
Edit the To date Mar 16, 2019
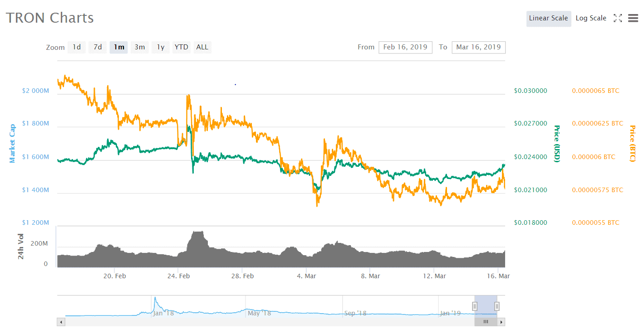click(x=478, y=47)
